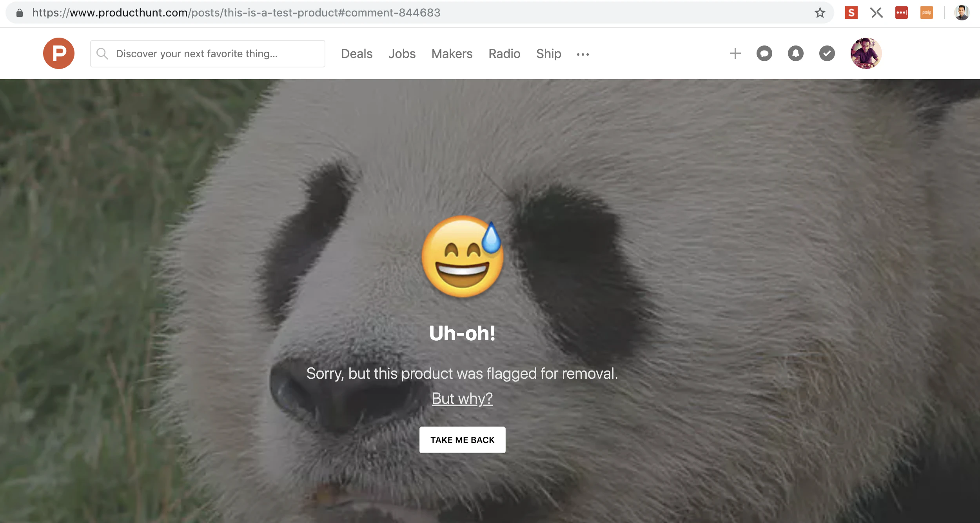The height and width of the screenshot is (523, 980).
Task: Open the Chrome profile avatar
Action: point(962,13)
